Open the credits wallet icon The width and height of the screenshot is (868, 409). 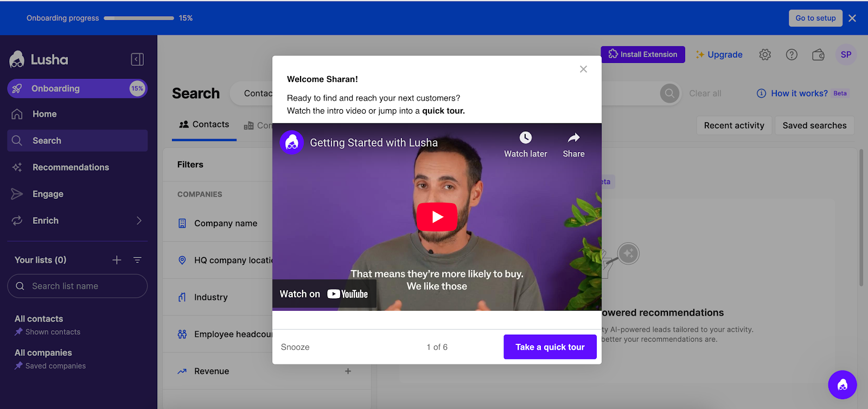click(x=818, y=54)
